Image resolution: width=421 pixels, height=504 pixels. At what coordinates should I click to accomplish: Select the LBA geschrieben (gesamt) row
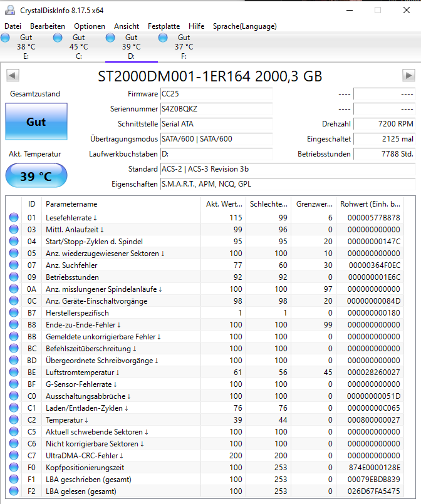205,479
